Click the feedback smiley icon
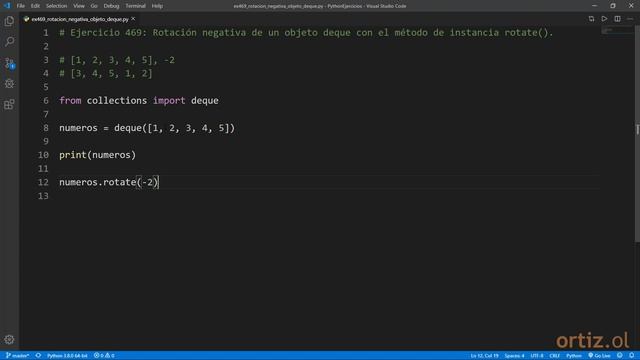The height and width of the screenshot is (360, 640). point(620,356)
